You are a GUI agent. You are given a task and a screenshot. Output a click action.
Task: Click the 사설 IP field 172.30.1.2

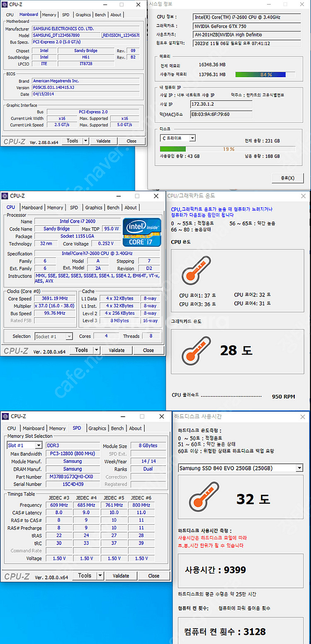coord(221,104)
